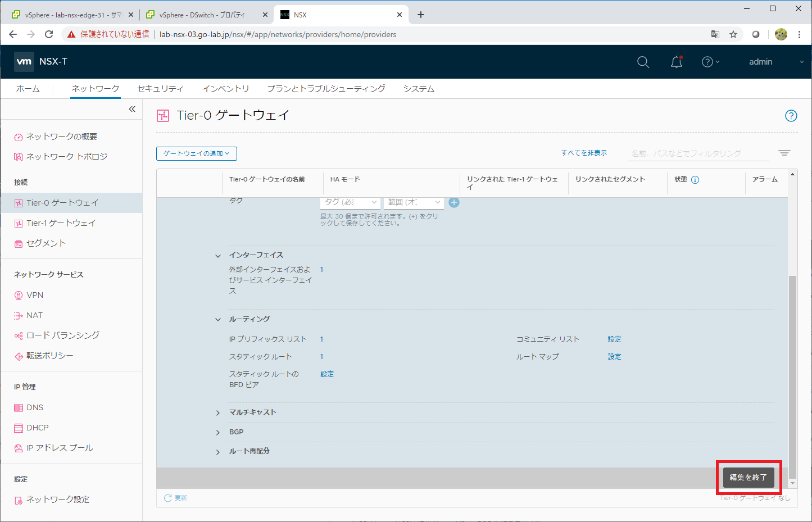Click the page help icon beside Tier-0 title
Viewport: 812px width, 522px height.
791,116
